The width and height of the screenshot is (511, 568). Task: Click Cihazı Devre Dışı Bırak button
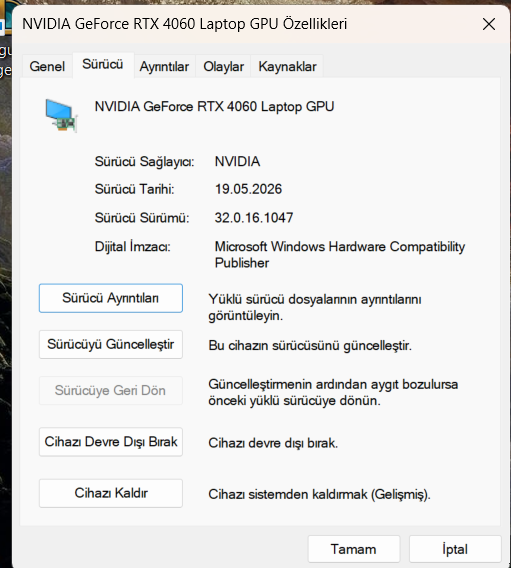click(111, 442)
